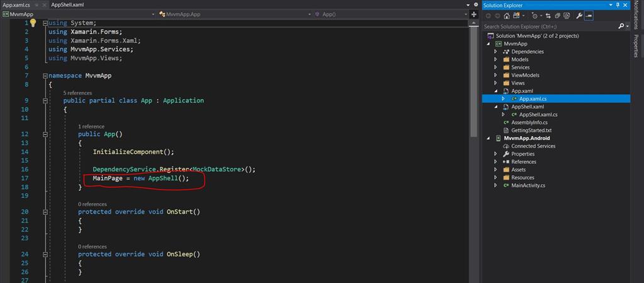Open Solution Explorer window position dropdown arrow

click(611, 5)
